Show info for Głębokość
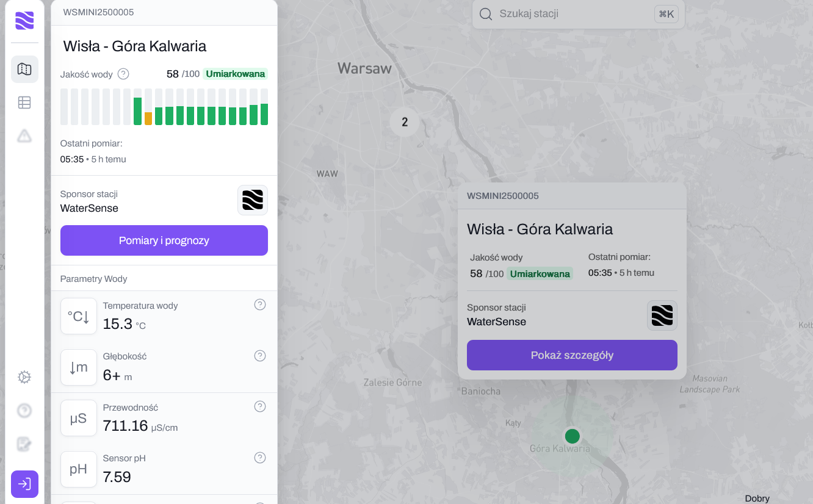The width and height of the screenshot is (813, 504). coord(260,356)
